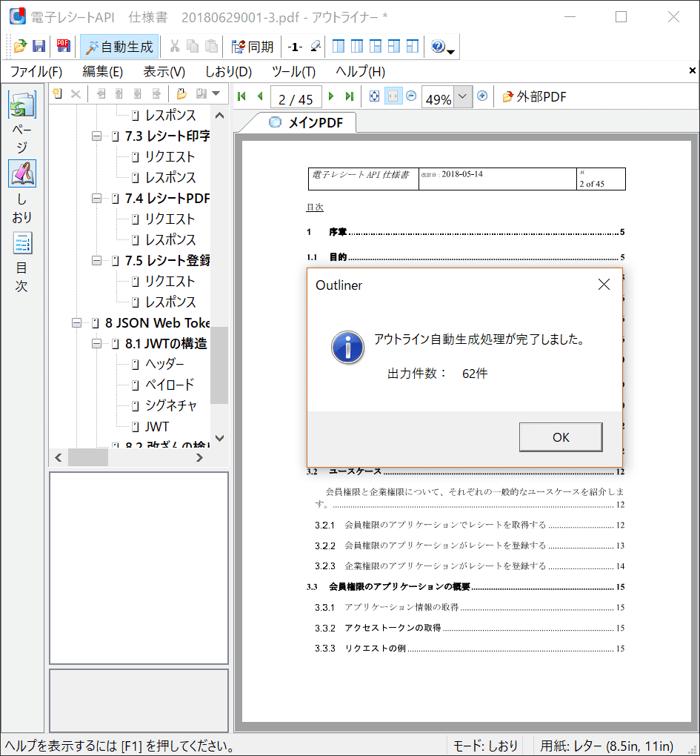This screenshot has width=700, height=756.
Task: Open the 49% zoom dropdown
Action: (463, 97)
